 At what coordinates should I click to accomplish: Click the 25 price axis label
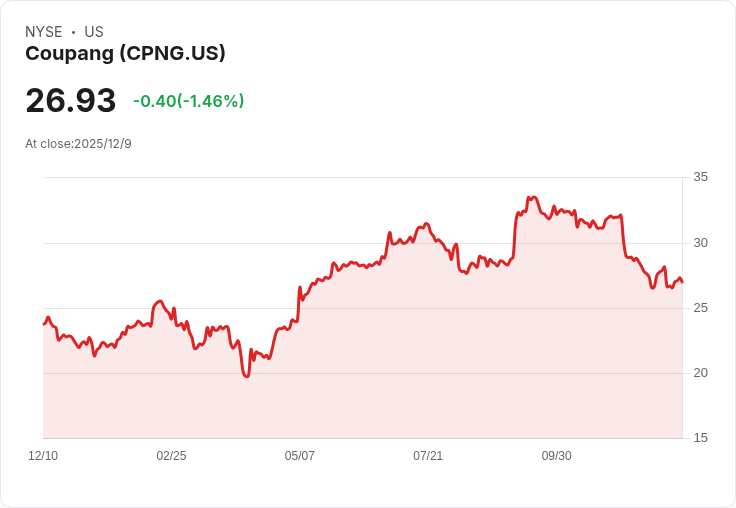700,308
